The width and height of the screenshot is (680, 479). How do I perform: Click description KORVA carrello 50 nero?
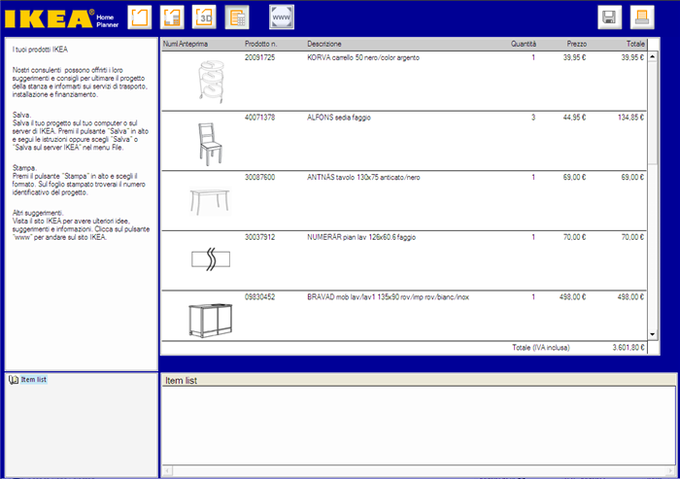click(363, 57)
